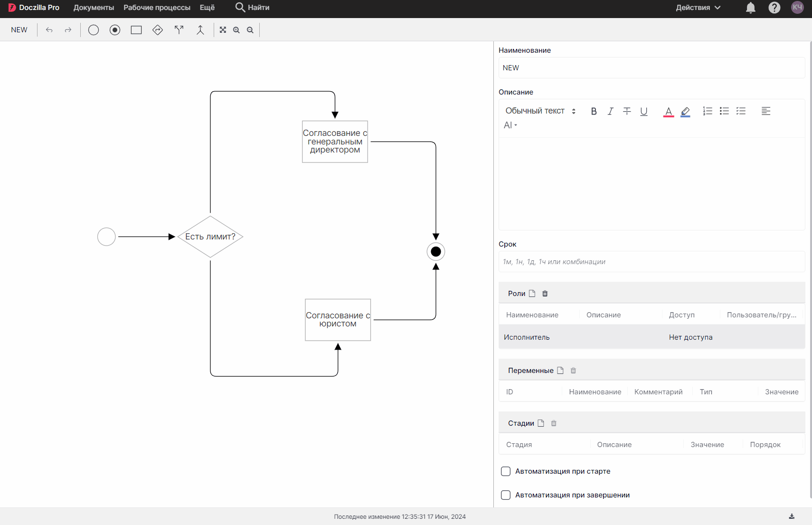Click the download icon in status bar
The height and width of the screenshot is (525, 812).
point(792,516)
